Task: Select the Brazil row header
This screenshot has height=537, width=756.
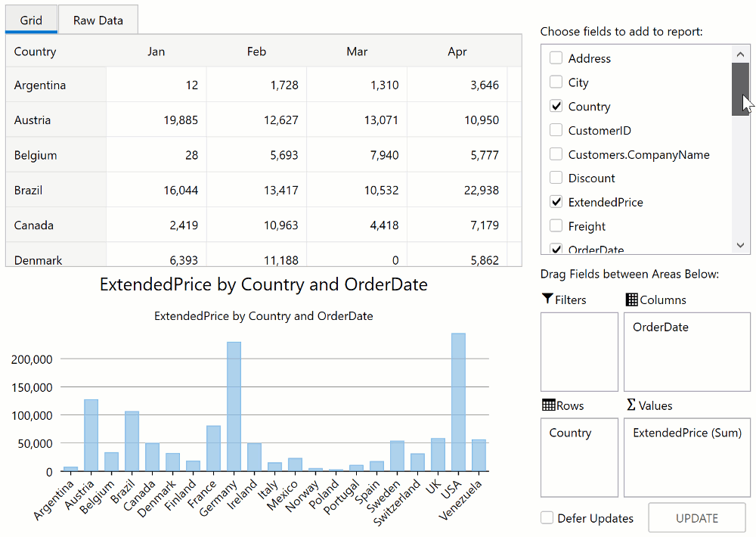Action: click(56, 190)
